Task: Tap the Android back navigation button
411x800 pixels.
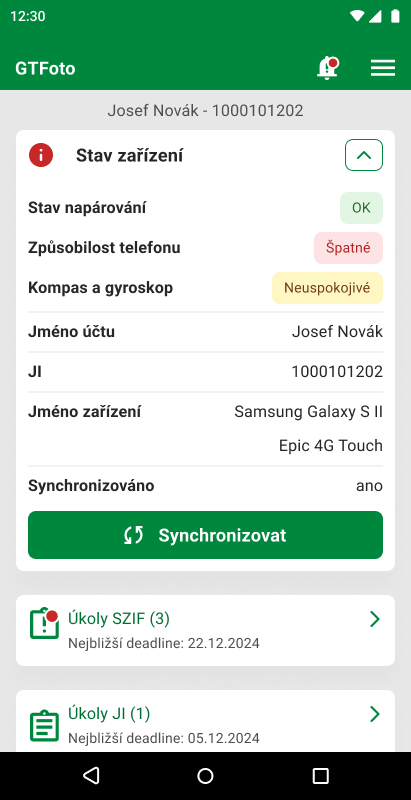Action: pos(91,776)
